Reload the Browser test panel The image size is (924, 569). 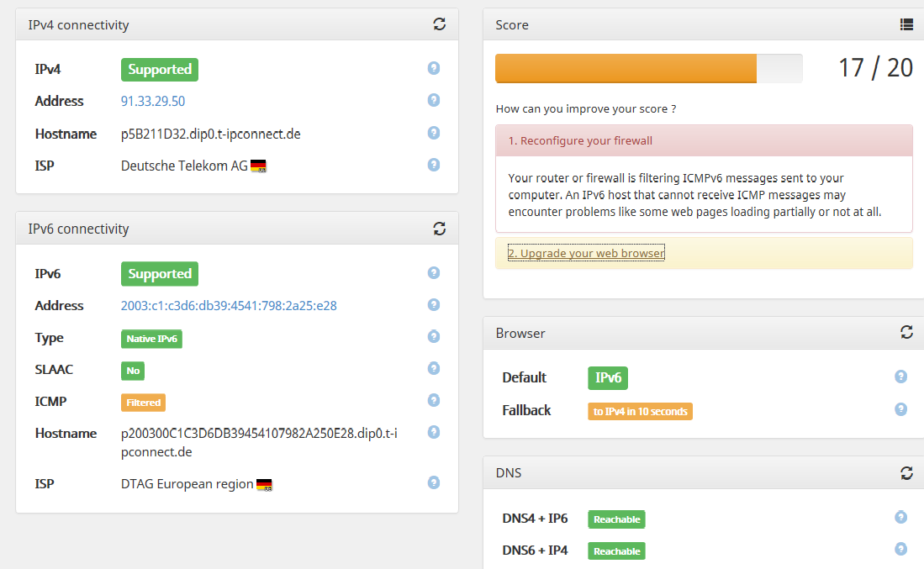[906, 333]
